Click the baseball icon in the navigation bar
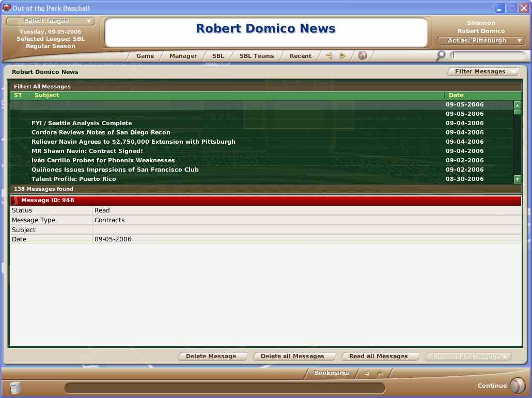The image size is (532, 398). 363,56
